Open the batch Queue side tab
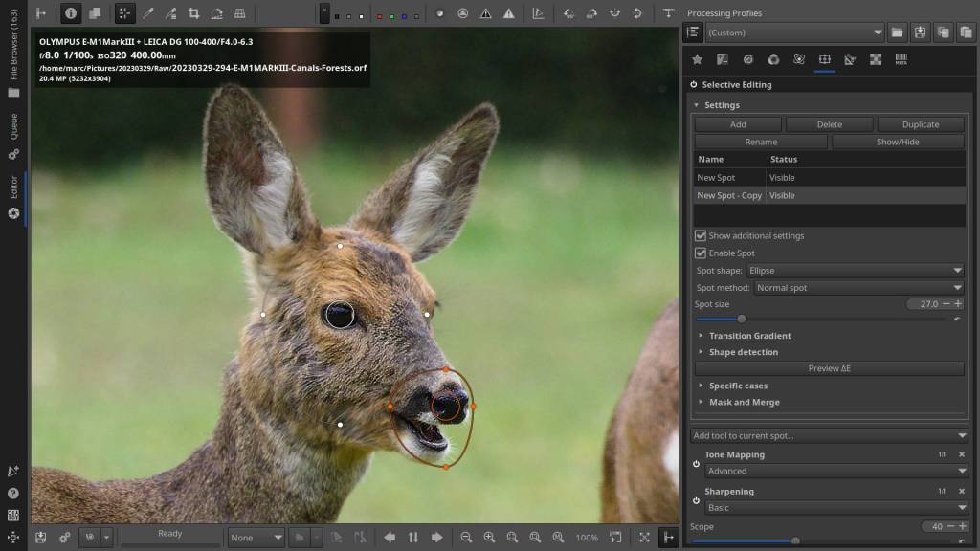Image resolution: width=980 pixels, height=551 pixels. (13, 127)
